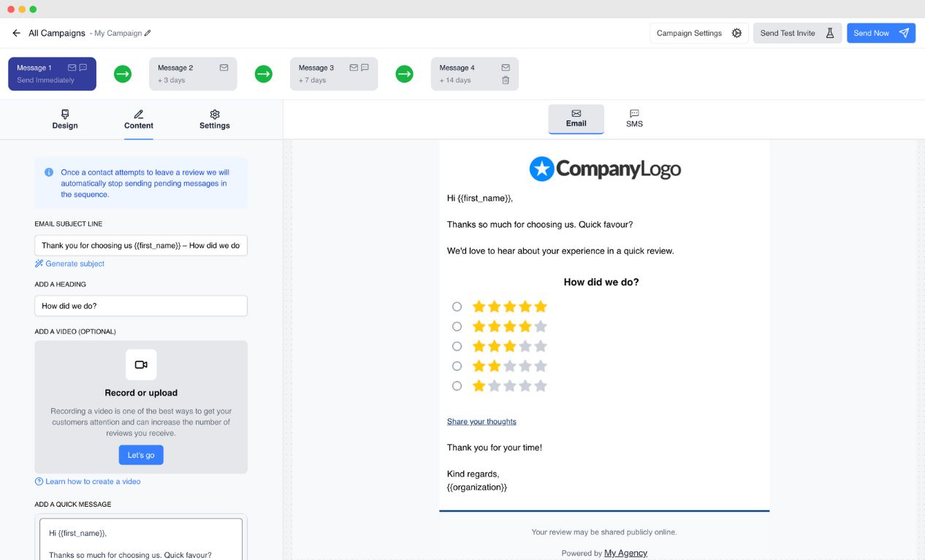Viewport: 925px width, 560px height.
Task: Click the paper plane icon on Send Now
Action: click(904, 33)
